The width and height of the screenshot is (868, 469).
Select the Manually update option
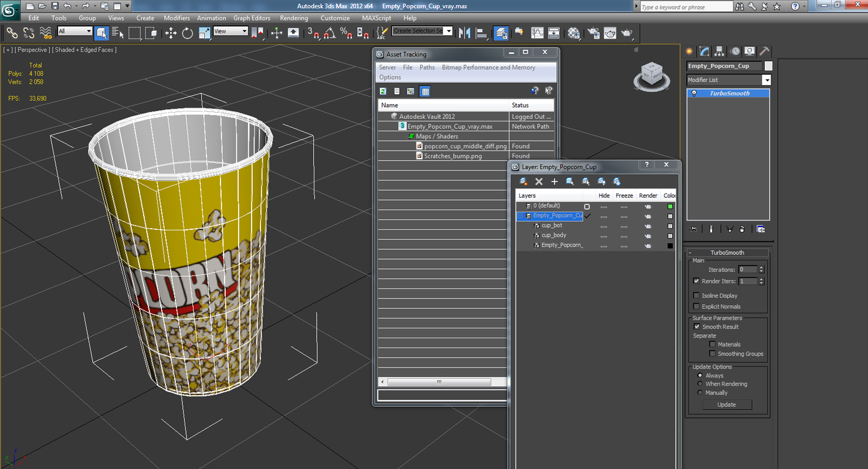click(x=700, y=393)
